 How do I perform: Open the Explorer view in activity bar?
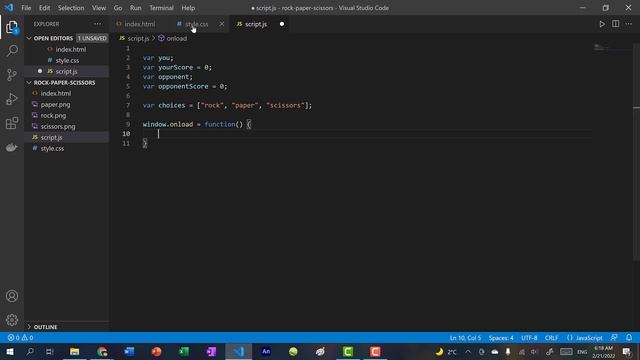[12, 27]
